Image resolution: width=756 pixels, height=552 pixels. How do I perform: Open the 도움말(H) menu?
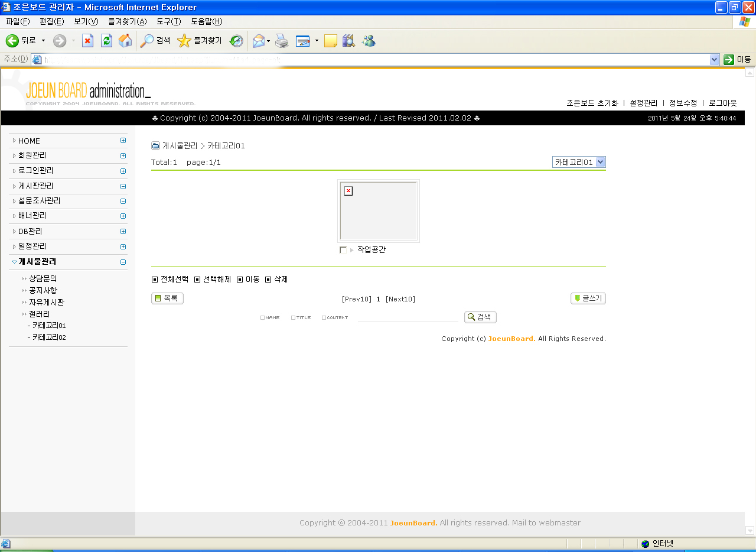pyautogui.click(x=207, y=22)
